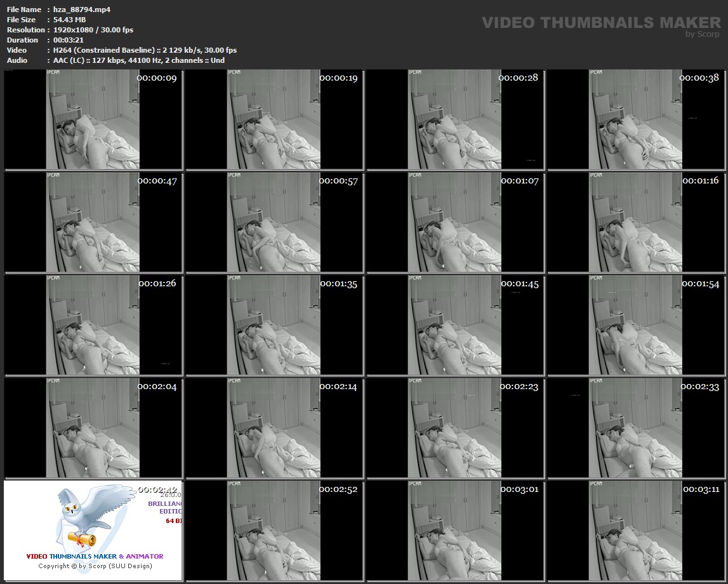Click the 'Copyright © by Scorp (SUU Design)' text
The height and width of the screenshot is (584, 728).
coord(95,566)
